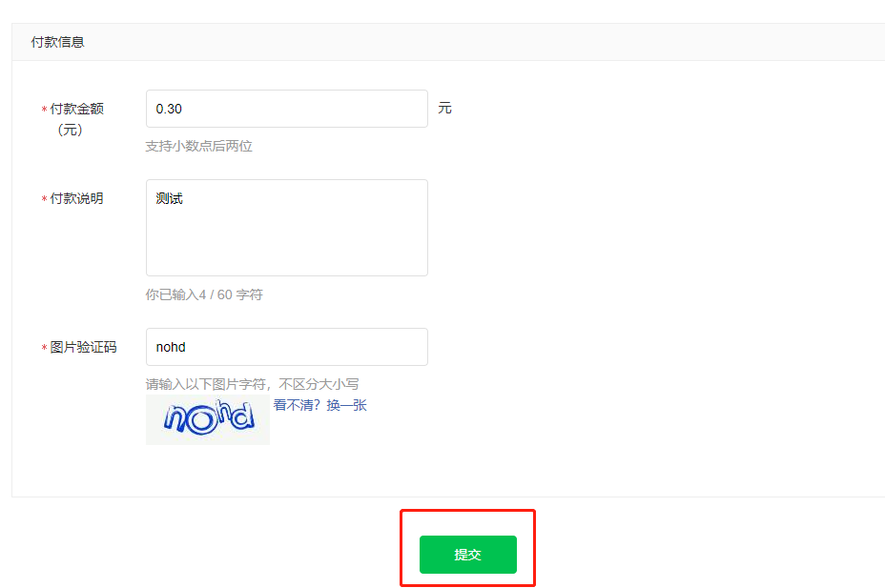The width and height of the screenshot is (885, 588).
Task: Click the 付款信息 section header text
Action: 57,42
